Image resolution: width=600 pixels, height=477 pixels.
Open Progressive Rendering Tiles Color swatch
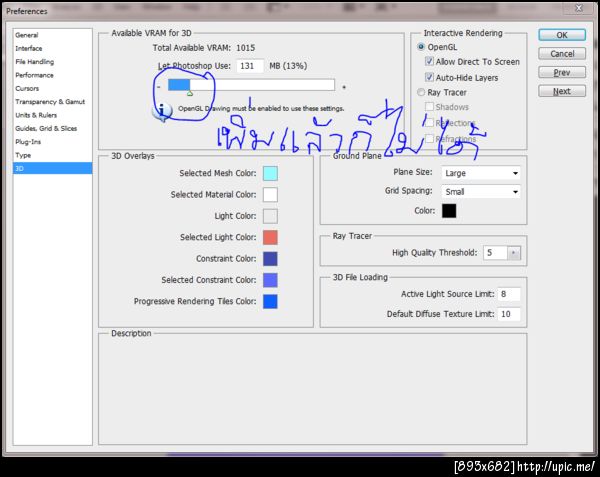coord(270,301)
